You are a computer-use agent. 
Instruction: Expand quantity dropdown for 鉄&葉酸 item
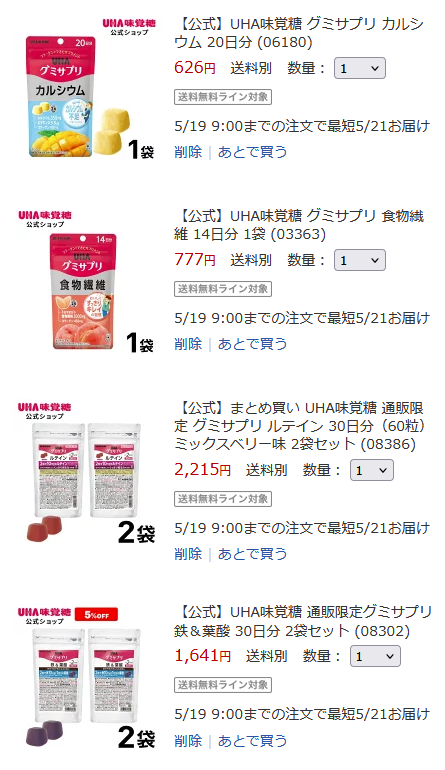(375, 656)
